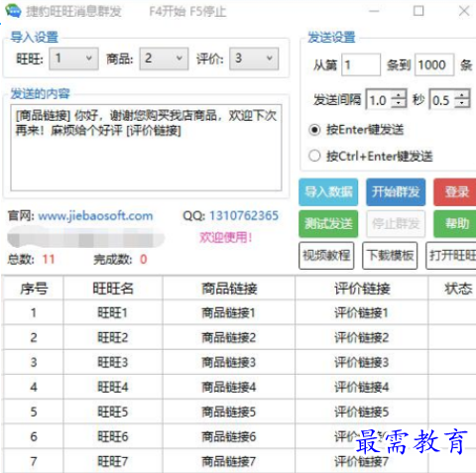Click the 开始群发 button

click(x=396, y=192)
